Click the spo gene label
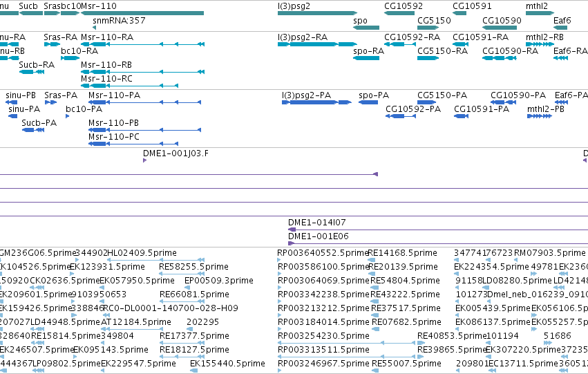The height and width of the screenshot is (374, 588). pyautogui.click(x=361, y=20)
